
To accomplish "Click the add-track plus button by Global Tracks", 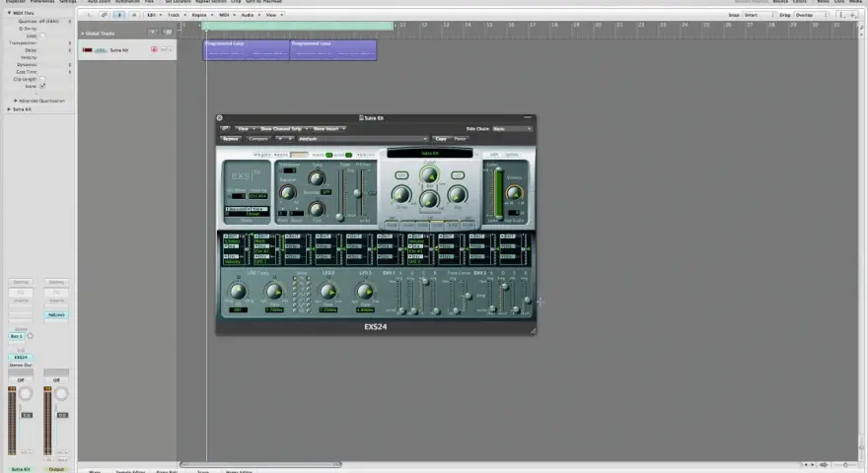I will tap(153, 33).
